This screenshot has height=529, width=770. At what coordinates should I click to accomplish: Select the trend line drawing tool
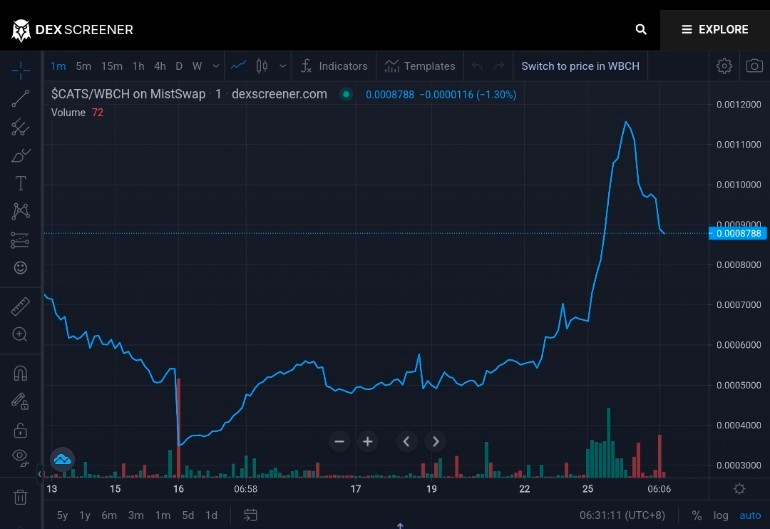(x=20, y=98)
